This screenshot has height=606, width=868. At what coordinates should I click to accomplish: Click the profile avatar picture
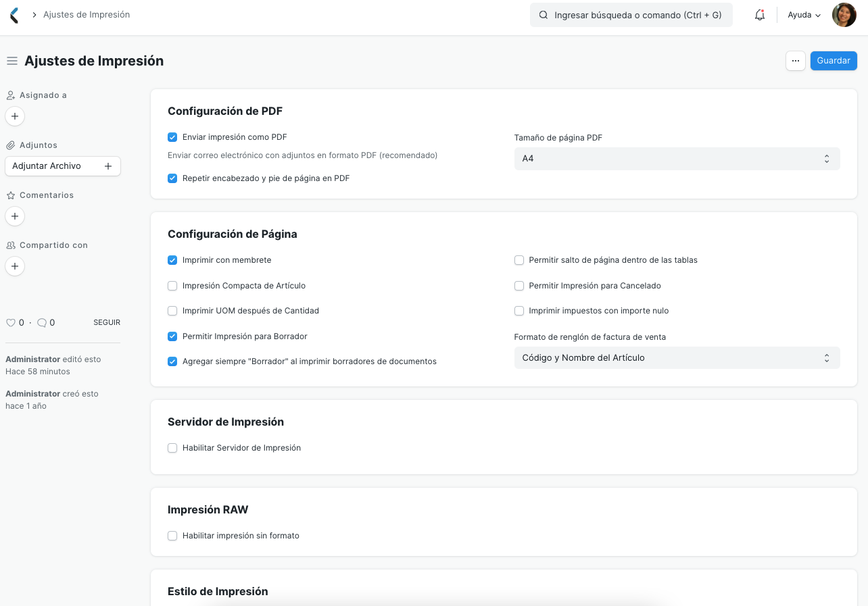click(x=844, y=14)
